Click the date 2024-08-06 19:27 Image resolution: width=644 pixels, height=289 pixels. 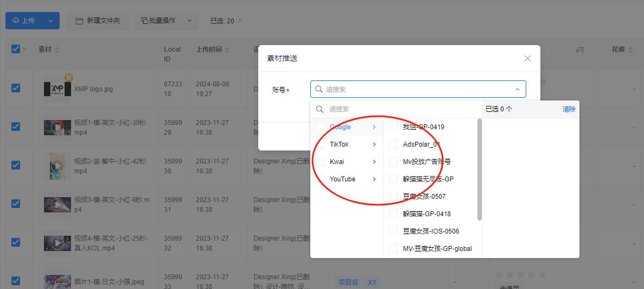pyautogui.click(x=212, y=89)
